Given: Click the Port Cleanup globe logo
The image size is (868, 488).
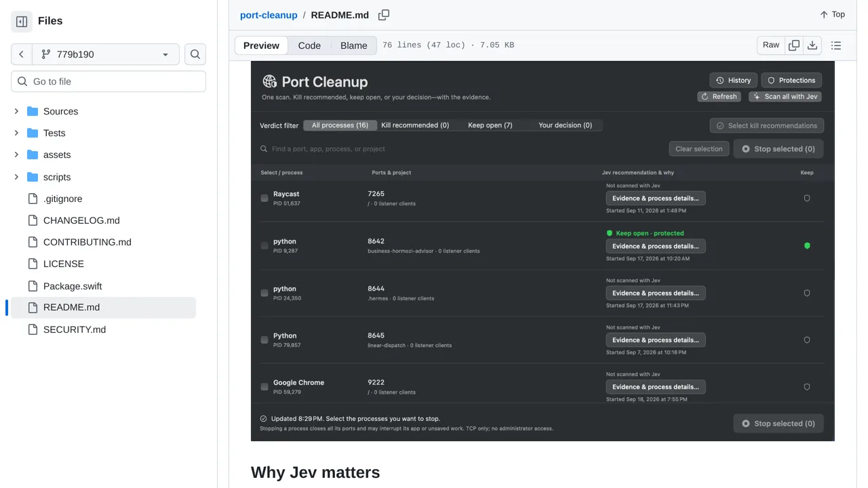Looking at the screenshot, I should [270, 81].
